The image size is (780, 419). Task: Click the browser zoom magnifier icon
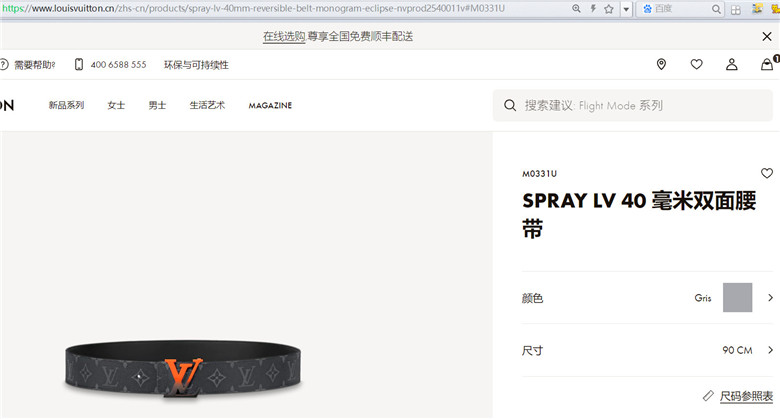(x=576, y=8)
